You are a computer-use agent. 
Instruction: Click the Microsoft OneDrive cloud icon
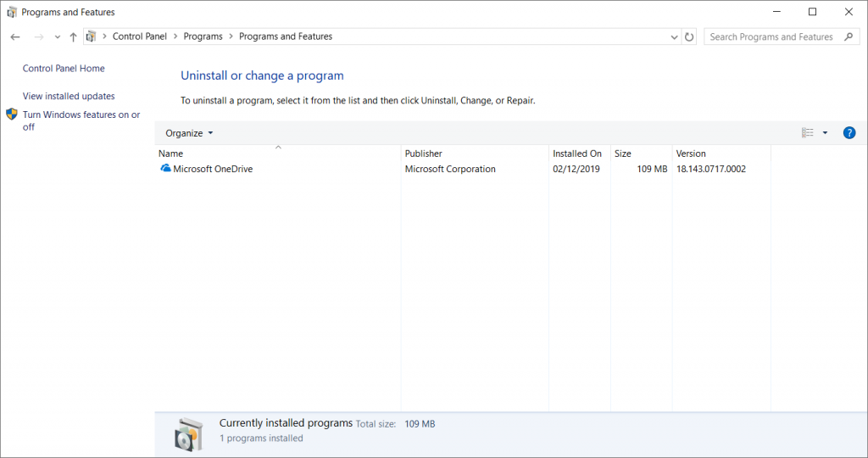coord(165,169)
